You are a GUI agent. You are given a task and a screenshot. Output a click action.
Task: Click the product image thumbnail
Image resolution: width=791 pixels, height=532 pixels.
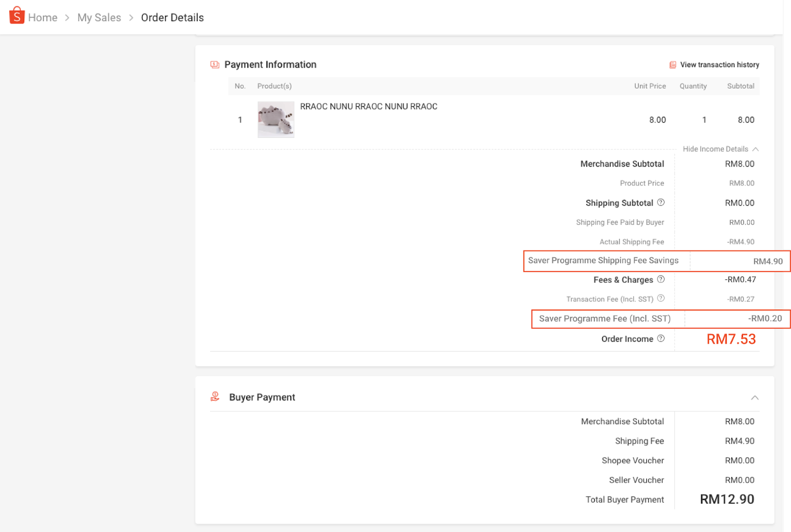point(275,120)
